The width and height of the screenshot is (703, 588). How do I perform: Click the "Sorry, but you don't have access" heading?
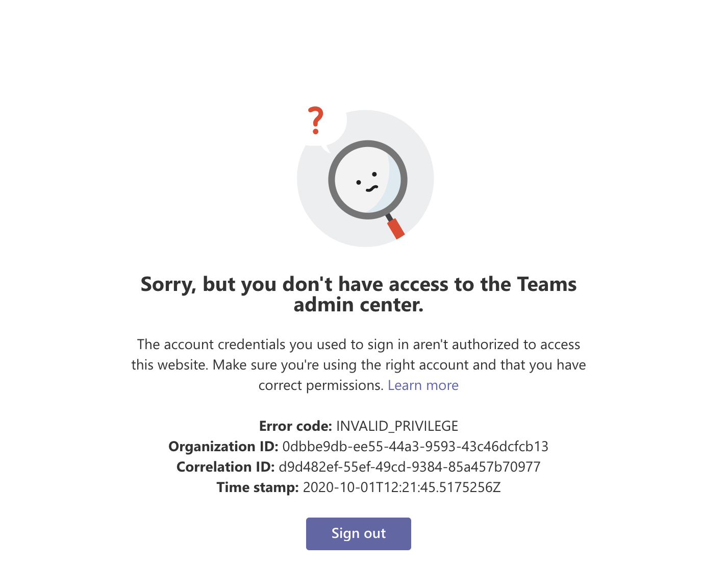click(x=359, y=294)
